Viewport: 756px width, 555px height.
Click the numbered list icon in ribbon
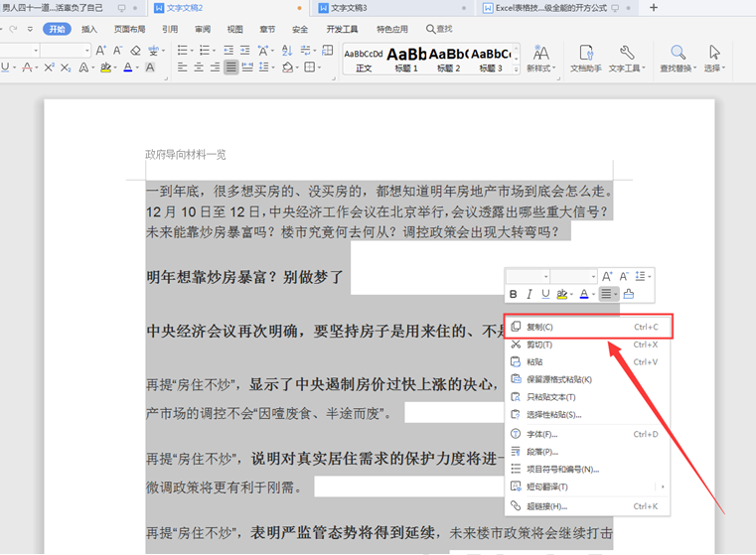(x=205, y=50)
